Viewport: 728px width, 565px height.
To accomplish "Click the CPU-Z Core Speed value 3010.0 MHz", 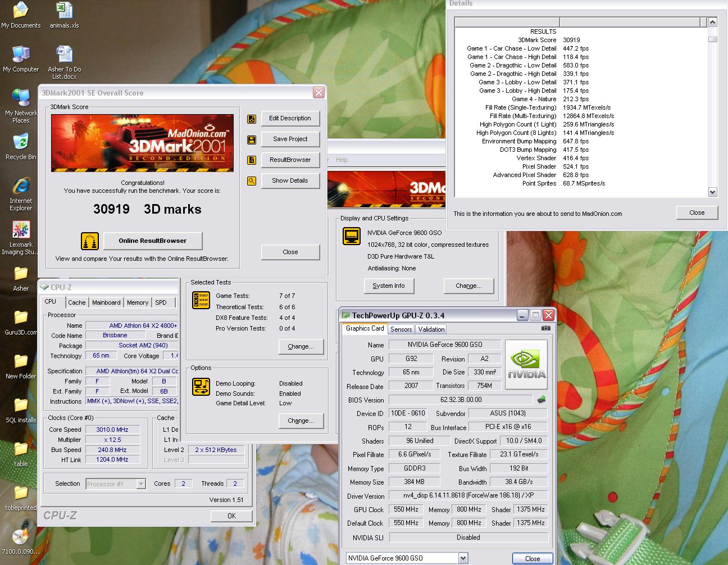I will [112, 430].
